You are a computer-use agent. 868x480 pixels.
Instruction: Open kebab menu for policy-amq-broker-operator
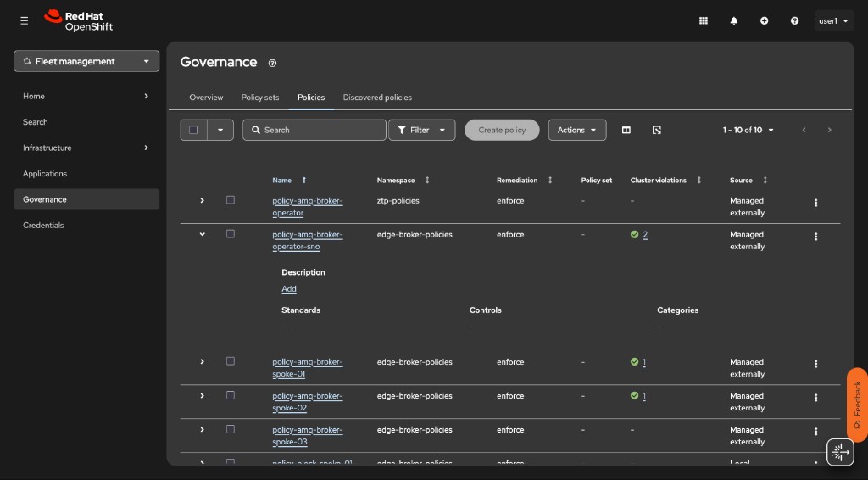[815, 204]
